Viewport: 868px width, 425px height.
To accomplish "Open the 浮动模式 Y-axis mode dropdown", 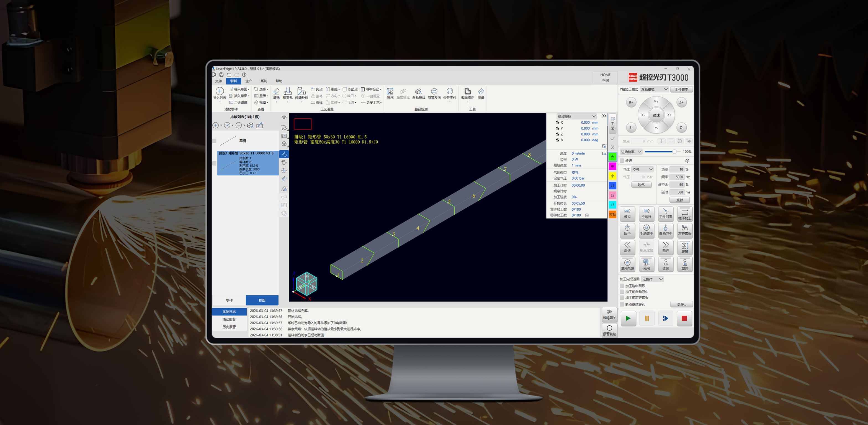I will 654,89.
